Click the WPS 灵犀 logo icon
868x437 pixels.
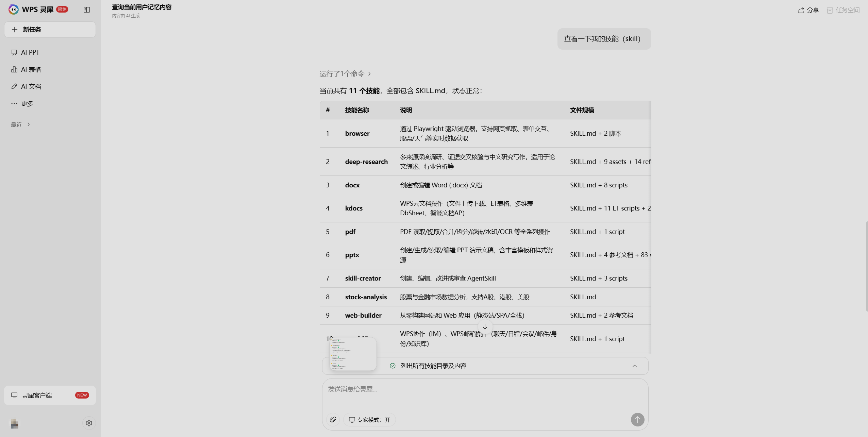tap(14, 10)
